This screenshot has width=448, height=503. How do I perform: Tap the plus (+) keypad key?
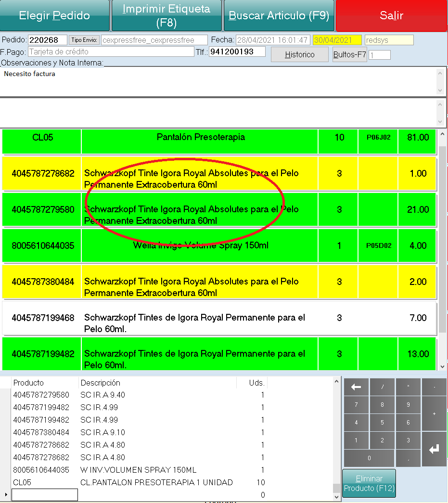[x=434, y=414]
